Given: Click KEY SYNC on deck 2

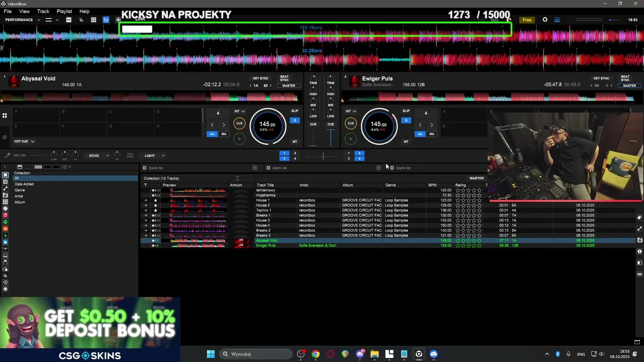Looking at the screenshot, I should tap(601, 78).
